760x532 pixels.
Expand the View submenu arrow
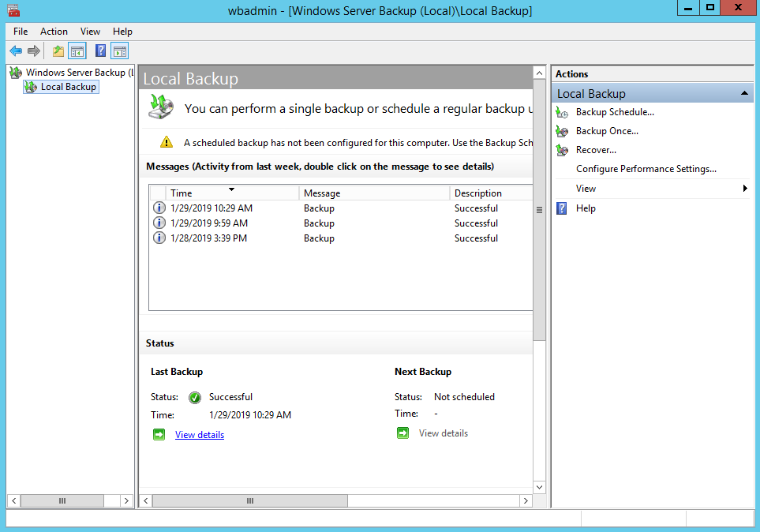click(744, 189)
